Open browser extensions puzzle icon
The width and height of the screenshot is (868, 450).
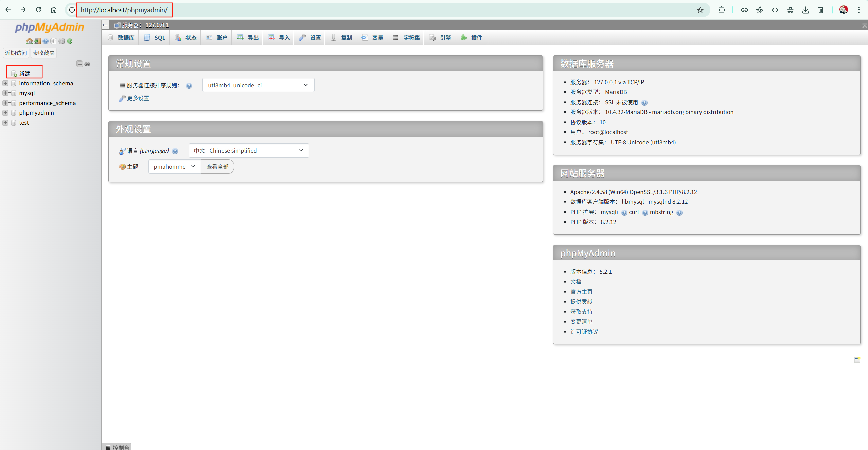coord(722,10)
